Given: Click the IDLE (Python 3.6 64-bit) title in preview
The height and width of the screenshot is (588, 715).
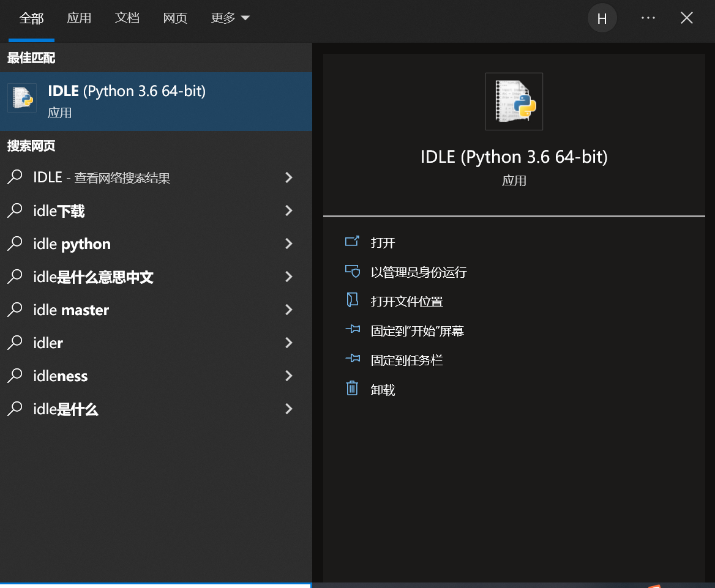Looking at the screenshot, I should [x=514, y=157].
